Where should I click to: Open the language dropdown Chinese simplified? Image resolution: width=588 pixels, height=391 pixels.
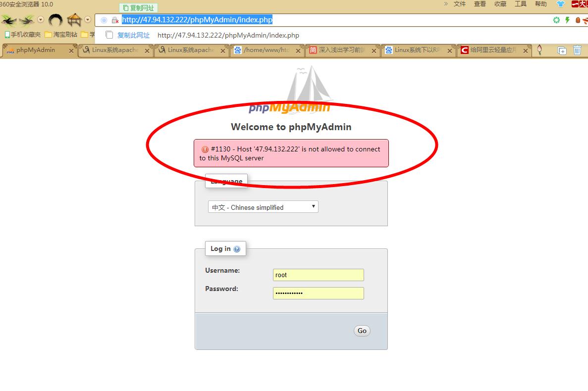click(263, 207)
